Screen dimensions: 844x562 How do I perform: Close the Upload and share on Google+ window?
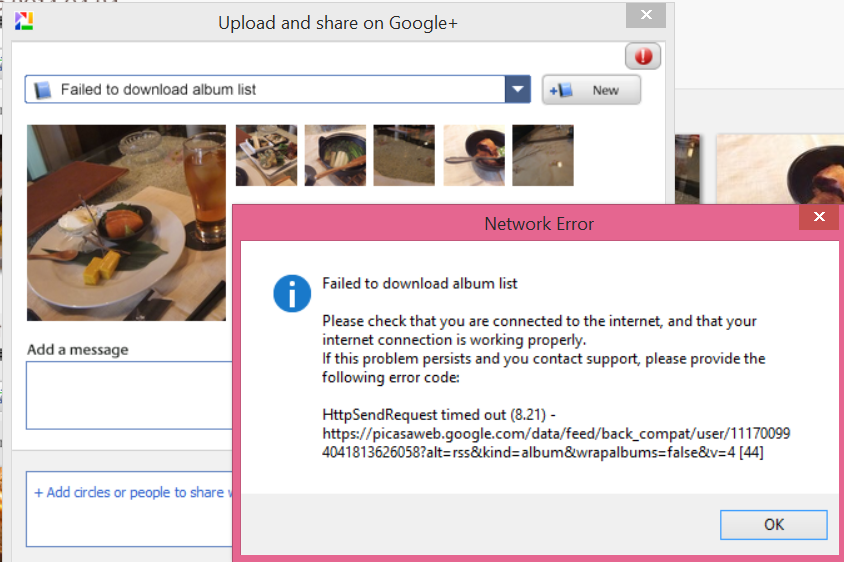[646, 15]
